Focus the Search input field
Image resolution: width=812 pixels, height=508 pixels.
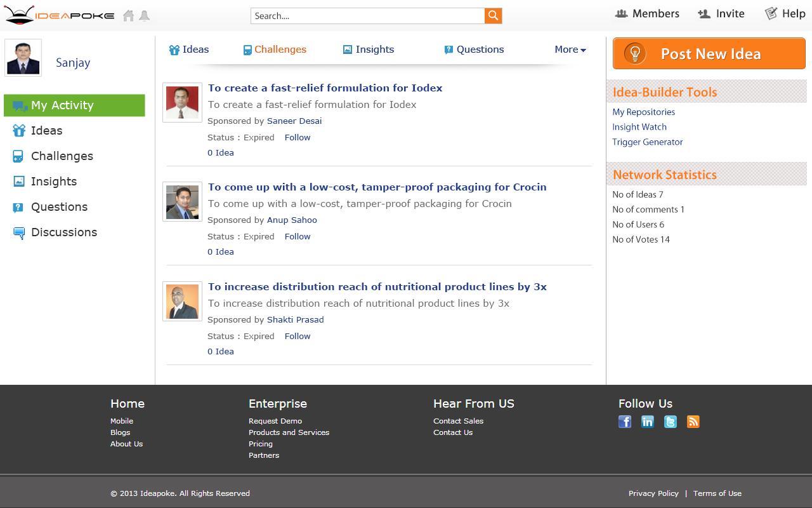click(x=368, y=16)
